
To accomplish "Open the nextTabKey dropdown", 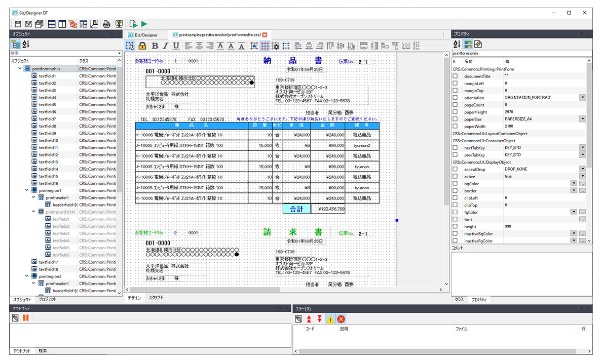I will point(583,148).
